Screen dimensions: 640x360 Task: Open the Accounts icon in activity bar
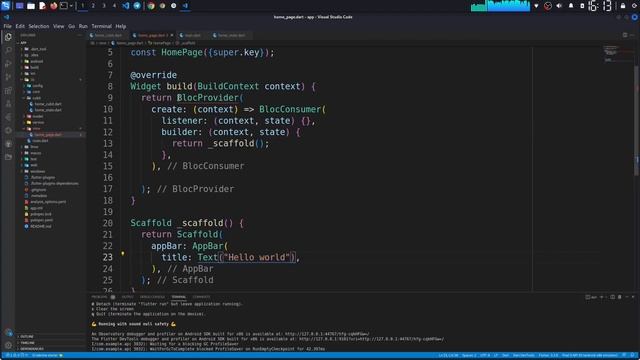pyautogui.click(x=8, y=333)
